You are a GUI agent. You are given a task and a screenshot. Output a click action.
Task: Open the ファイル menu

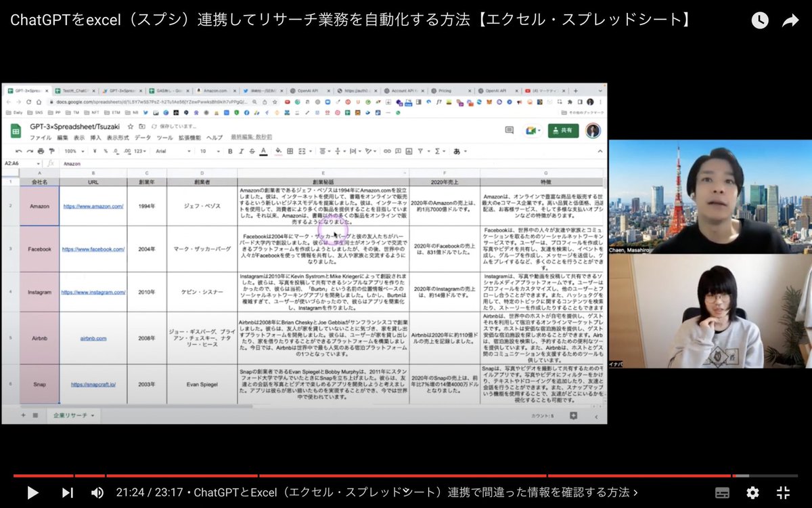click(x=41, y=137)
